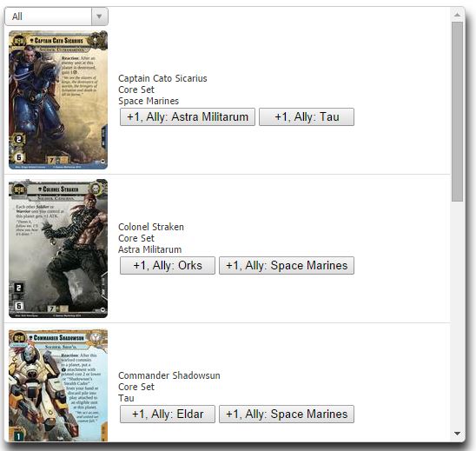The width and height of the screenshot is (476, 451).
Task: Open the All filter dropdown arrow
Action: pos(99,17)
